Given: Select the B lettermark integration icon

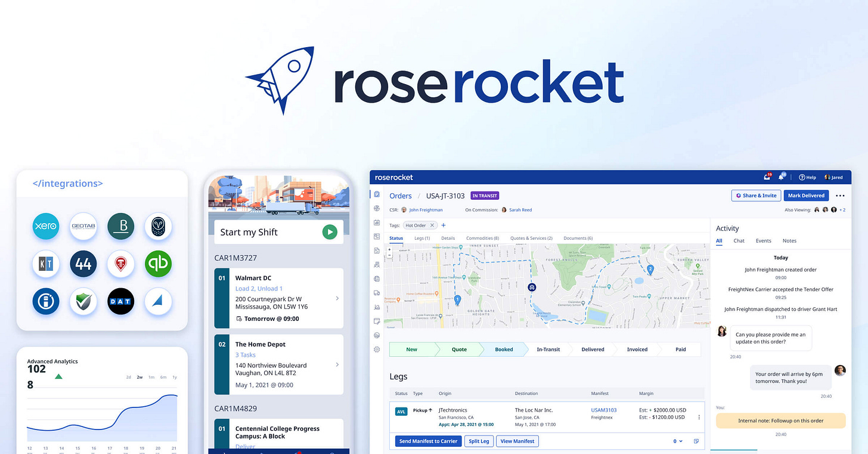Looking at the screenshot, I should click(x=121, y=227).
